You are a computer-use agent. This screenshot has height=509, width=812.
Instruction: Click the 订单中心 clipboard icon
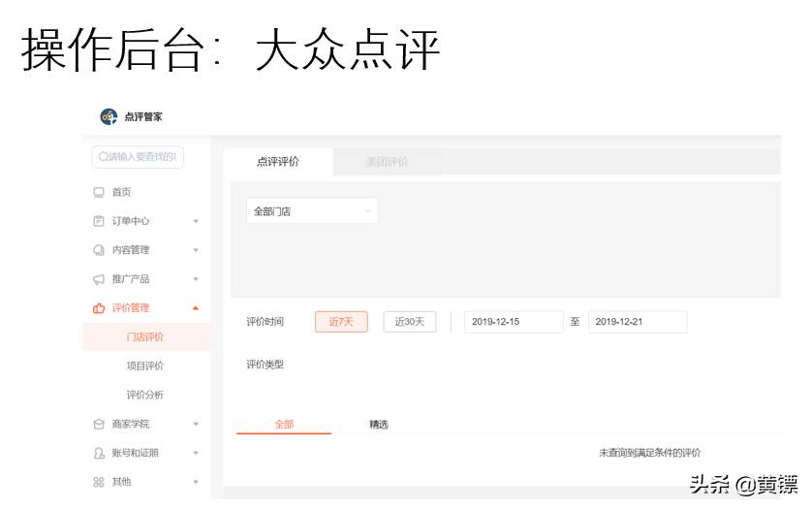[x=99, y=221]
